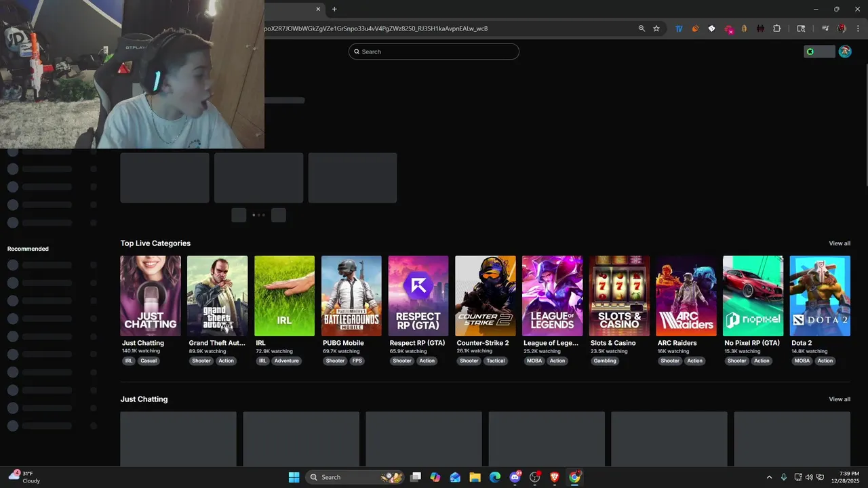This screenshot has width=868, height=488.
Task: Click the site Search field
Action: 434,52
